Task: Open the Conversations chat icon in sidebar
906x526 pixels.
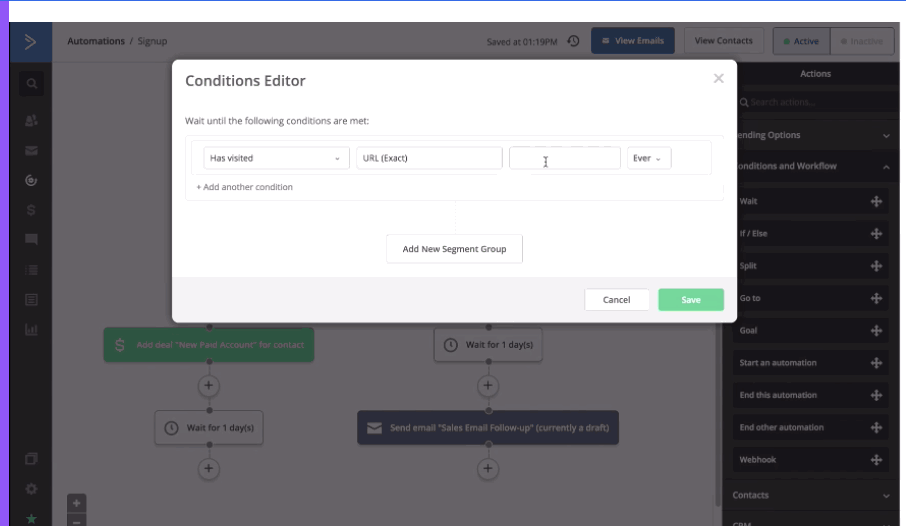Action: [31, 239]
